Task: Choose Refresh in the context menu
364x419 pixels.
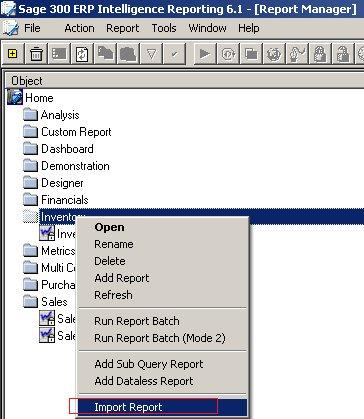Action: tap(163, 295)
